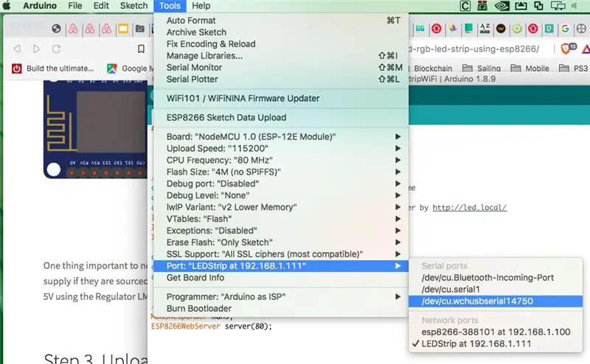
Task: Open the Edit menu
Action: [101, 6]
